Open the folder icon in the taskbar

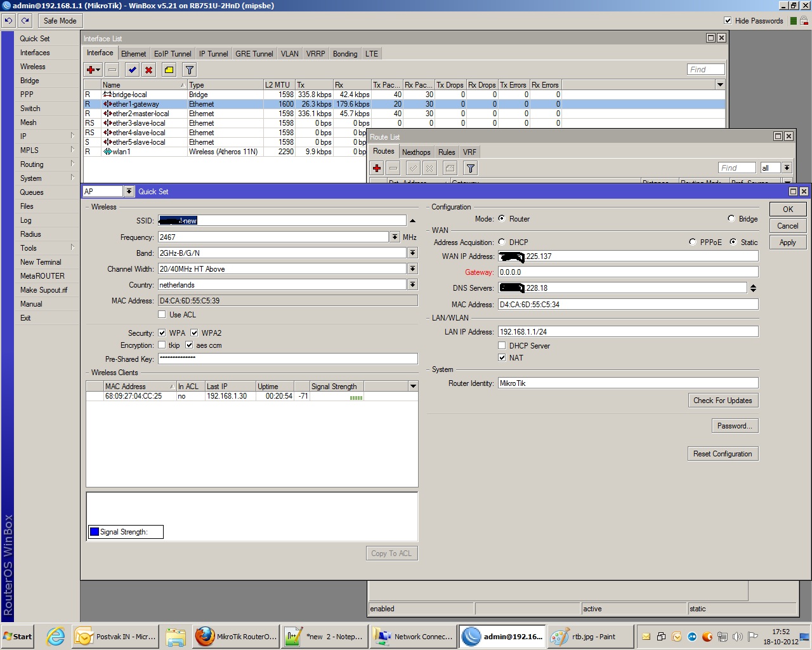(176, 637)
